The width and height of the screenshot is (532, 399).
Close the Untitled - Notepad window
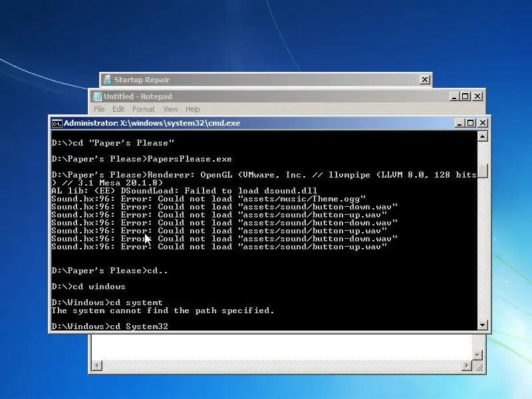477,96
